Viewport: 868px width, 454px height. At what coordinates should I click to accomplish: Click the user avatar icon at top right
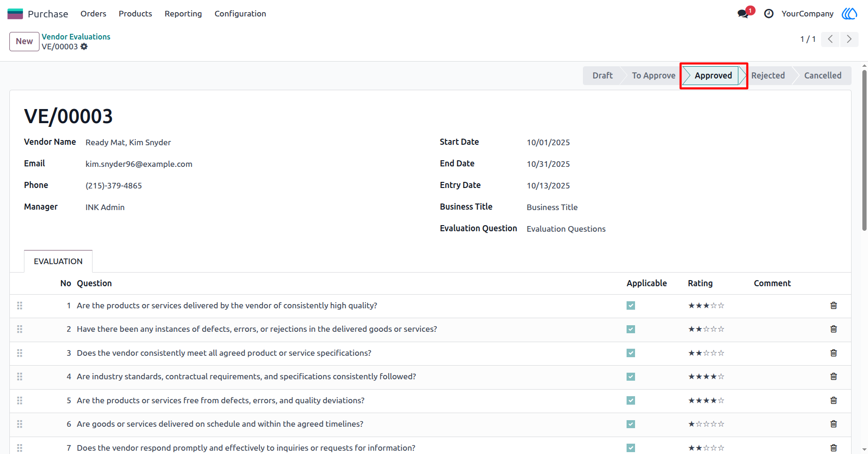tap(849, 14)
